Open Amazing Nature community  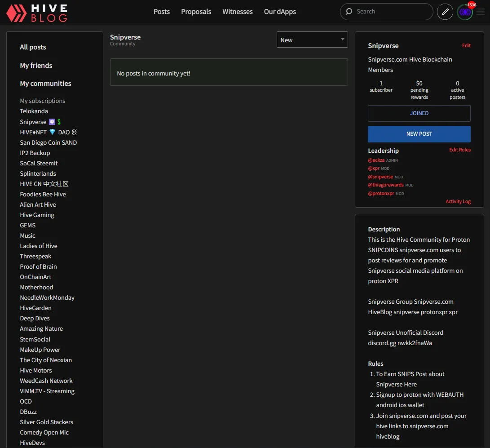coord(41,328)
